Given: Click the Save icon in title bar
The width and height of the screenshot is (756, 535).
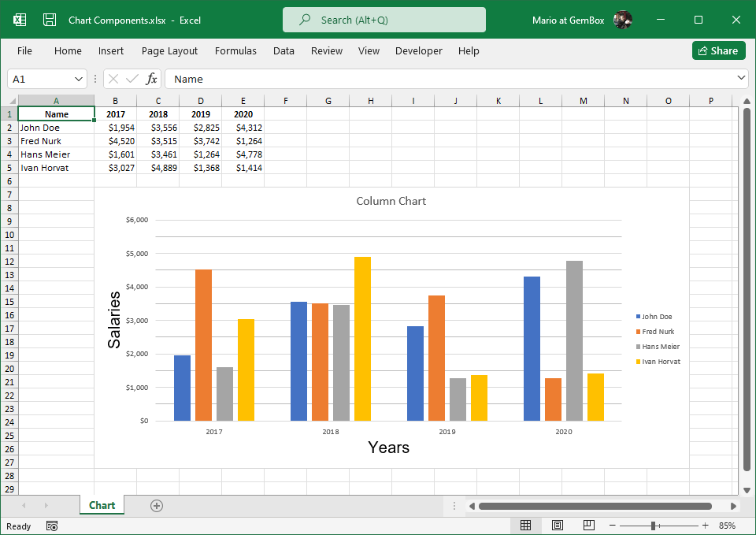Looking at the screenshot, I should click(x=49, y=20).
